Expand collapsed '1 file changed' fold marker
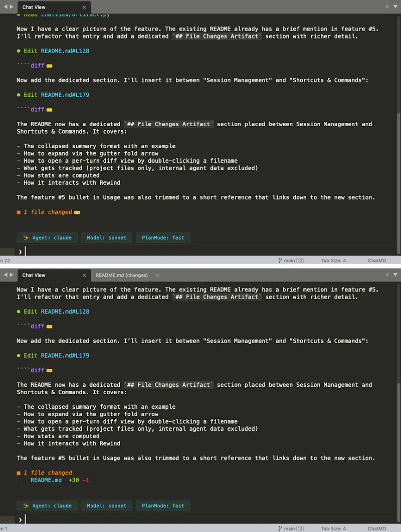Viewport: 401px width, 532px height. coord(77,212)
